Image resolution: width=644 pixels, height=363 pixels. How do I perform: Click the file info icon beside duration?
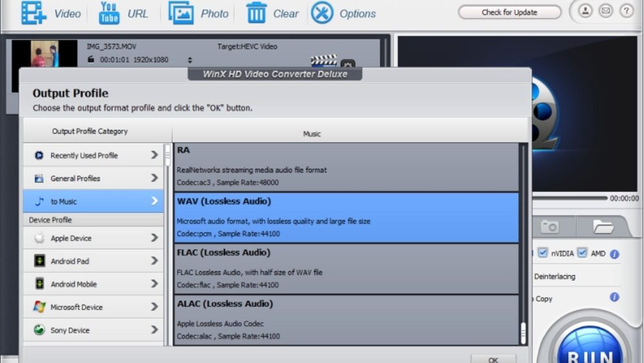(91, 59)
